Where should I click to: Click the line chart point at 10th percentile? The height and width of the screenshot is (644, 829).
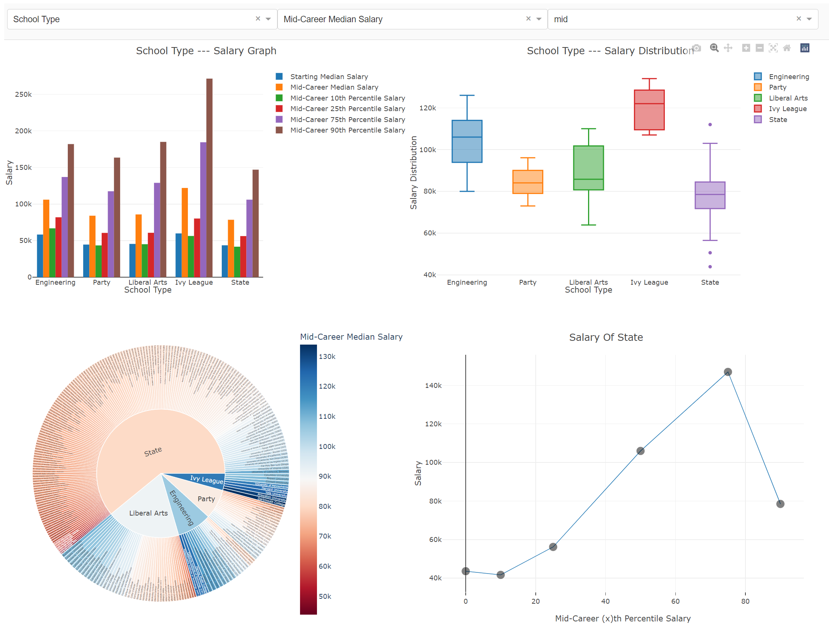click(x=501, y=575)
